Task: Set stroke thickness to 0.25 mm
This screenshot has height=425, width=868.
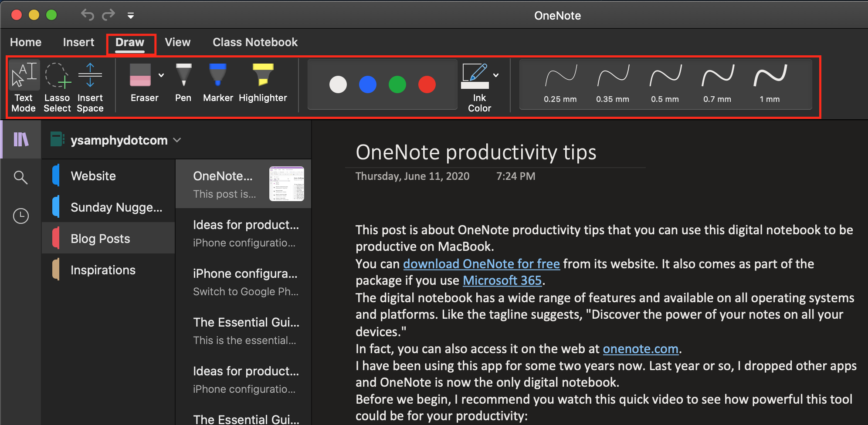Action: point(560,84)
